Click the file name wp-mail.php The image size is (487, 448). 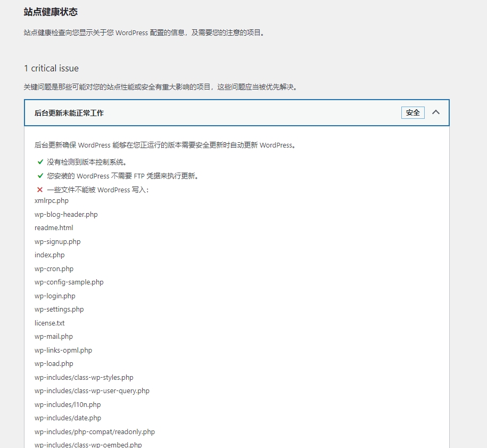54,336
